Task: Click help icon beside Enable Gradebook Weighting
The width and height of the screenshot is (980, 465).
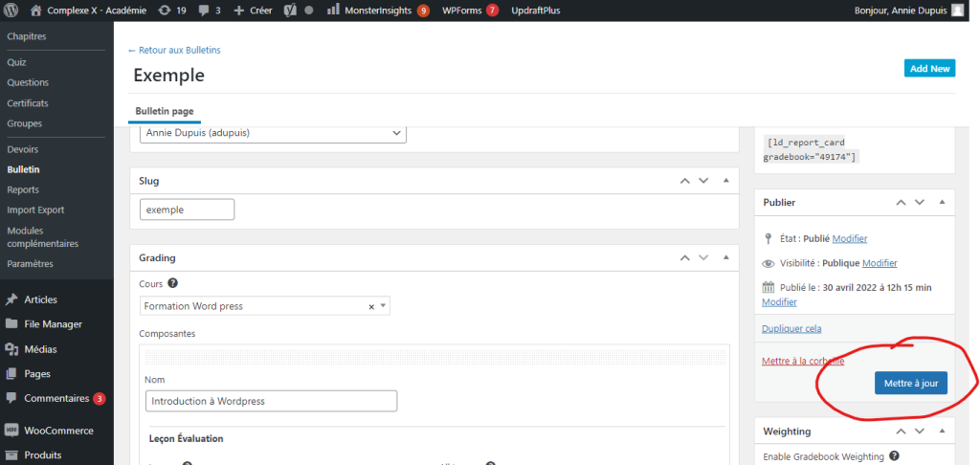Action: pos(894,456)
